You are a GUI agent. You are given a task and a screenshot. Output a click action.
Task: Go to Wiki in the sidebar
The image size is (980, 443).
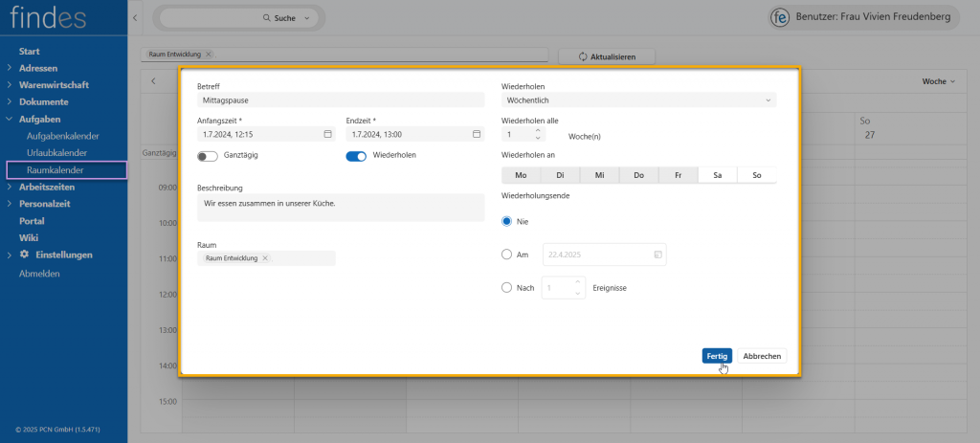click(x=29, y=238)
